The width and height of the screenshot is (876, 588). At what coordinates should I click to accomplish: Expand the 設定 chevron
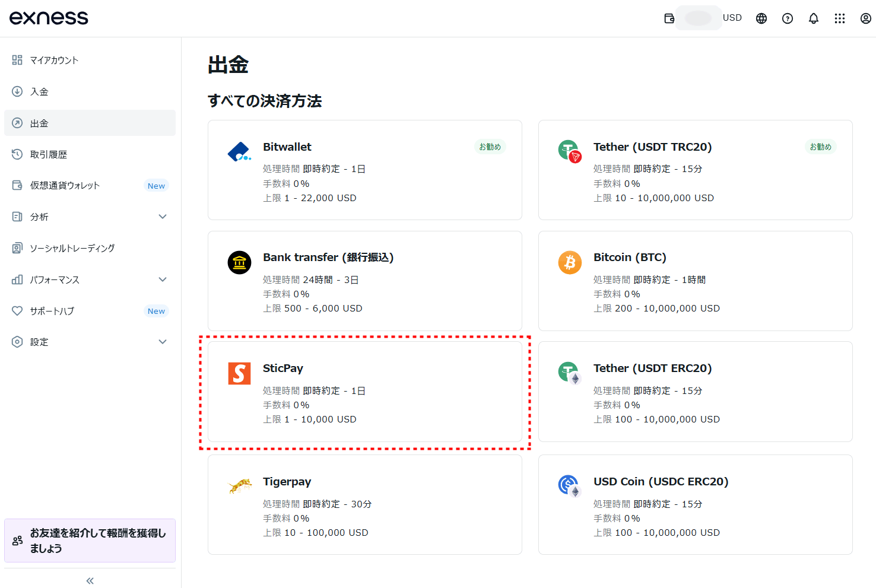pos(163,342)
